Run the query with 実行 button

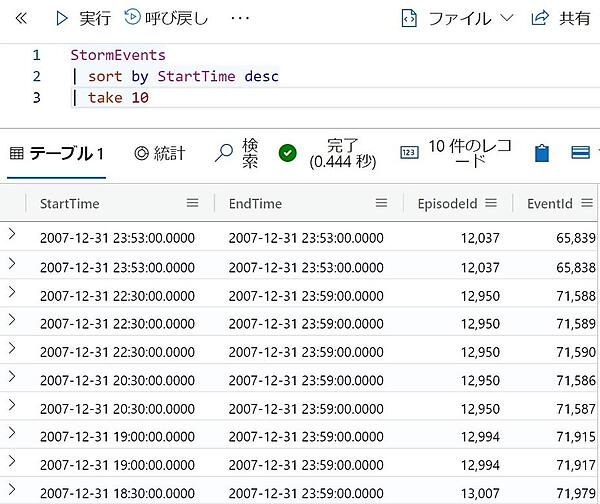[83, 18]
